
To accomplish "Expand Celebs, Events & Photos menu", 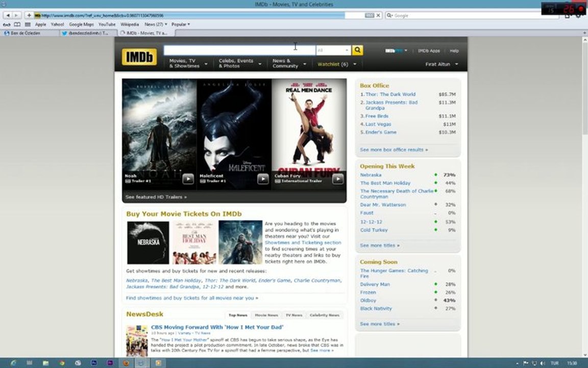I will click(x=240, y=63).
